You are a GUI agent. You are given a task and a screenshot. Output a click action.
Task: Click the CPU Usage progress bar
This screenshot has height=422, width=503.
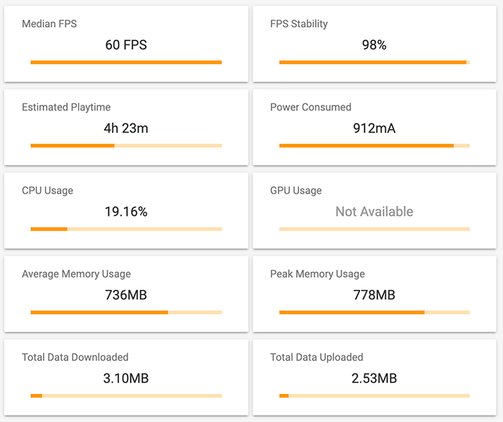tap(126, 229)
